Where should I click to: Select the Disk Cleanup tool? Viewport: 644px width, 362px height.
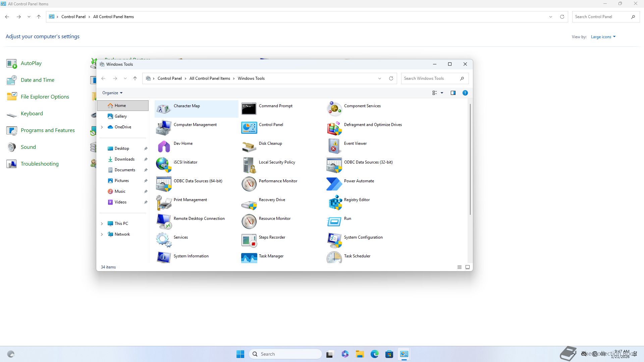tap(249, 146)
